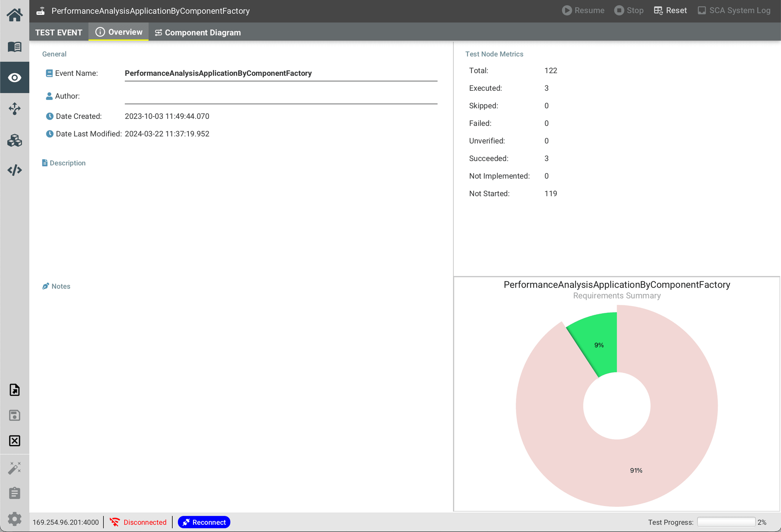Viewport: 781px width, 532px height.
Task: Switch to the Component Diagram tab
Action: coord(198,32)
